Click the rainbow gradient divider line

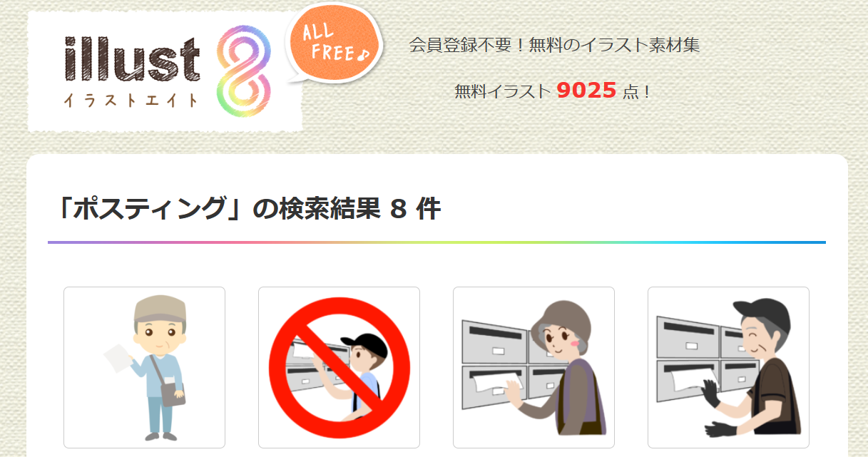tap(436, 242)
